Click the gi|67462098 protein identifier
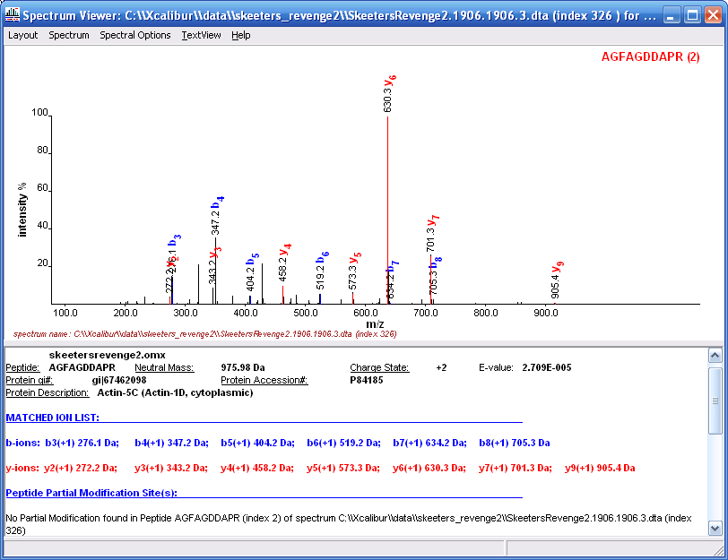Viewport: 728px width, 560px height. 119,380
